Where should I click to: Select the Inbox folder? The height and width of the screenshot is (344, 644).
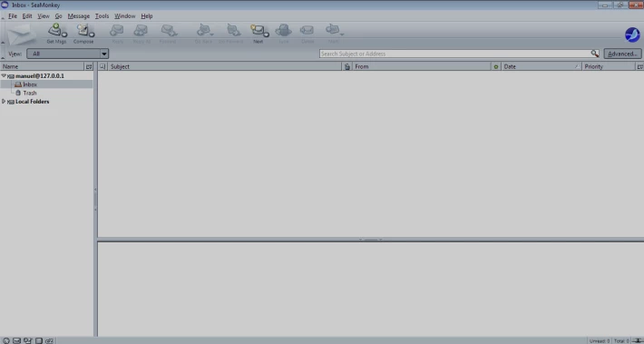pyautogui.click(x=30, y=84)
